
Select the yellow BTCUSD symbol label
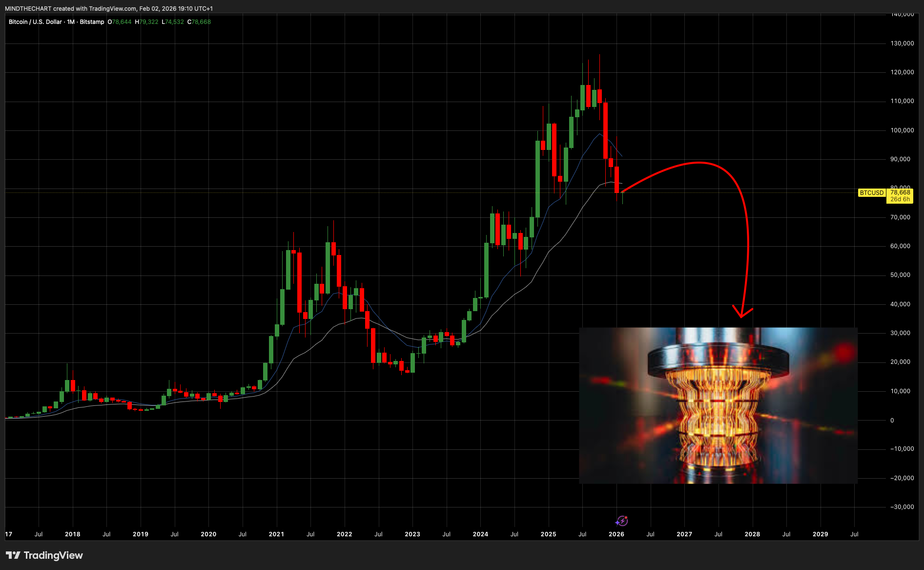coord(871,193)
